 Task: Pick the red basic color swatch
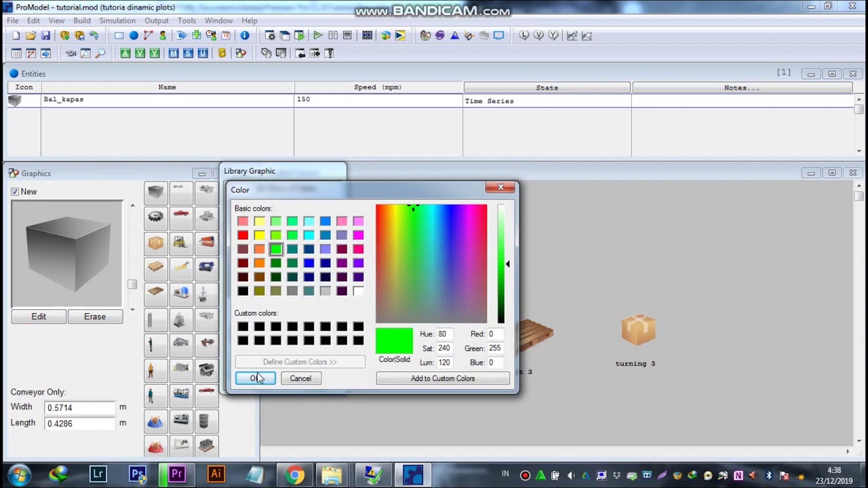pyautogui.click(x=243, y=235)
